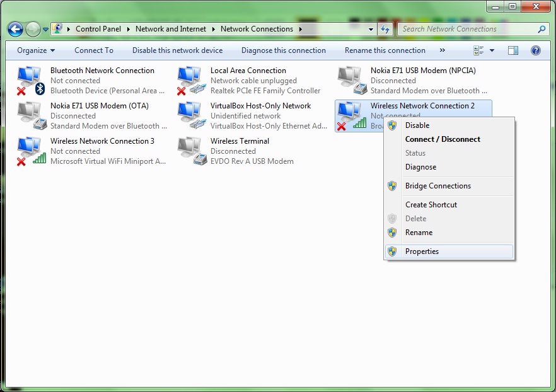Click the search magnifier icon
This screenshot has width=556, height=392.
[542, 29]
